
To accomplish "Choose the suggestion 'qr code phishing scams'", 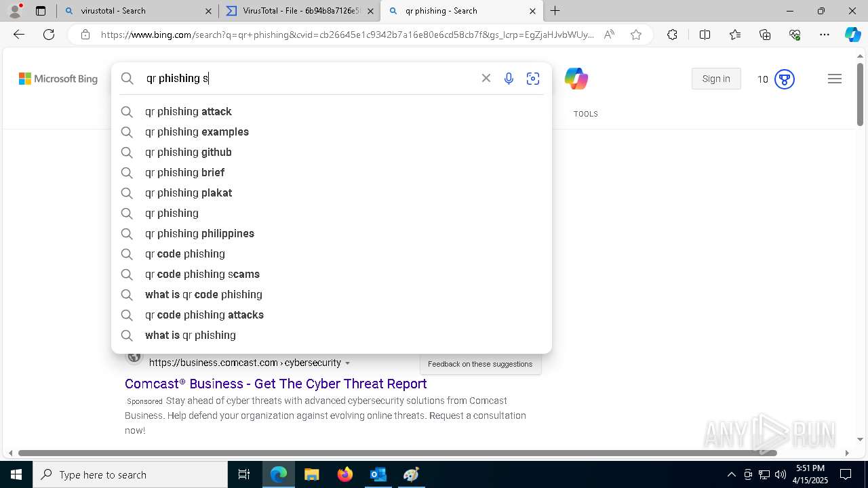I will [x=331, y=274].
